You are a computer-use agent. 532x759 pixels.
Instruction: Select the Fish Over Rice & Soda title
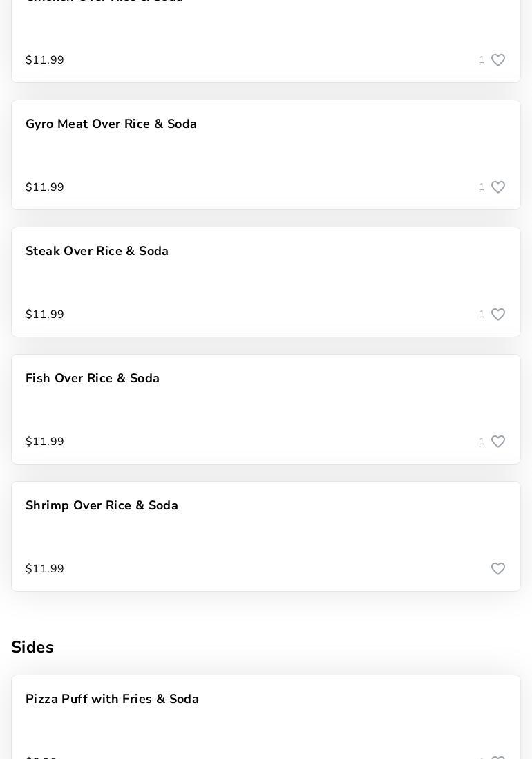[93, 379]
